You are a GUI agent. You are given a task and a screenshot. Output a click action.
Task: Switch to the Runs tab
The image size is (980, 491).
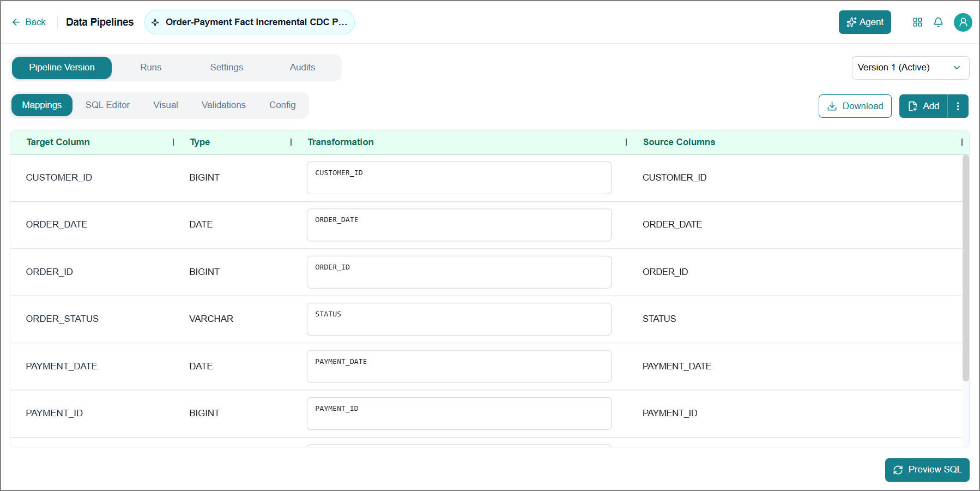tap(150, 68)
